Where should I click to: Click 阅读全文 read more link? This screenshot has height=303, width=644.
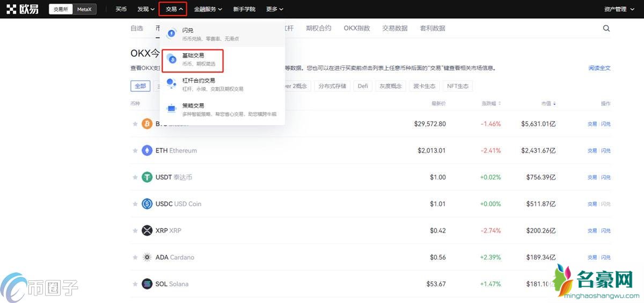(599, 68)
